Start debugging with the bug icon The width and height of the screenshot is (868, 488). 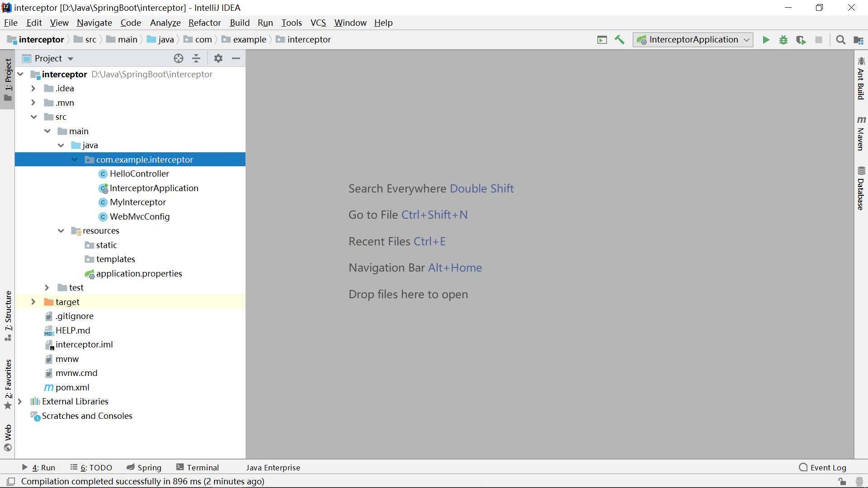click(783, 40)
